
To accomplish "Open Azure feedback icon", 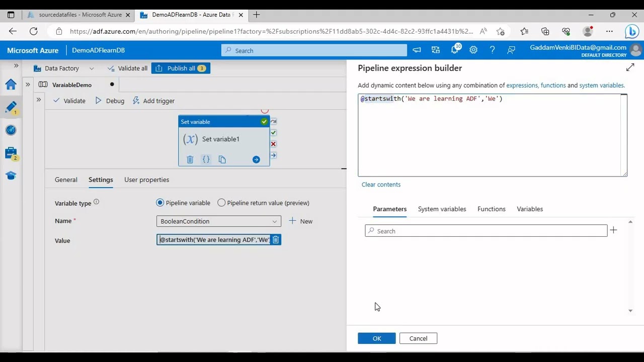I will click(x=511, y=50).
